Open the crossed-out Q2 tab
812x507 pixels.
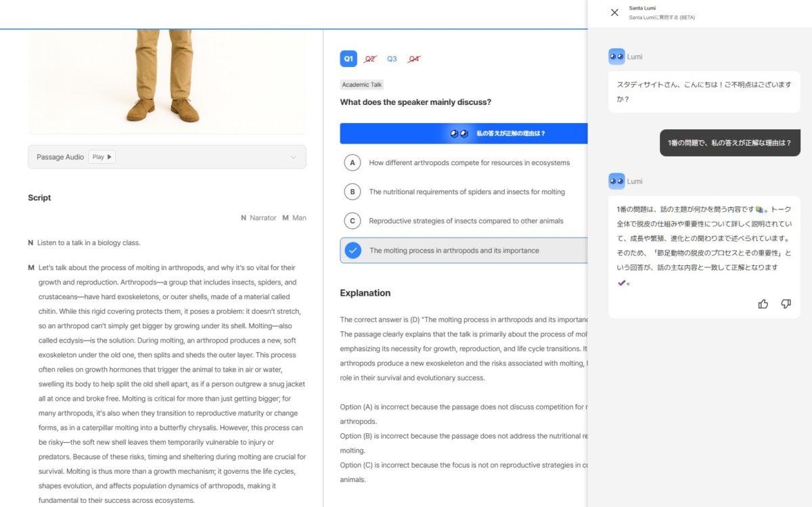(x=370, y=59)
